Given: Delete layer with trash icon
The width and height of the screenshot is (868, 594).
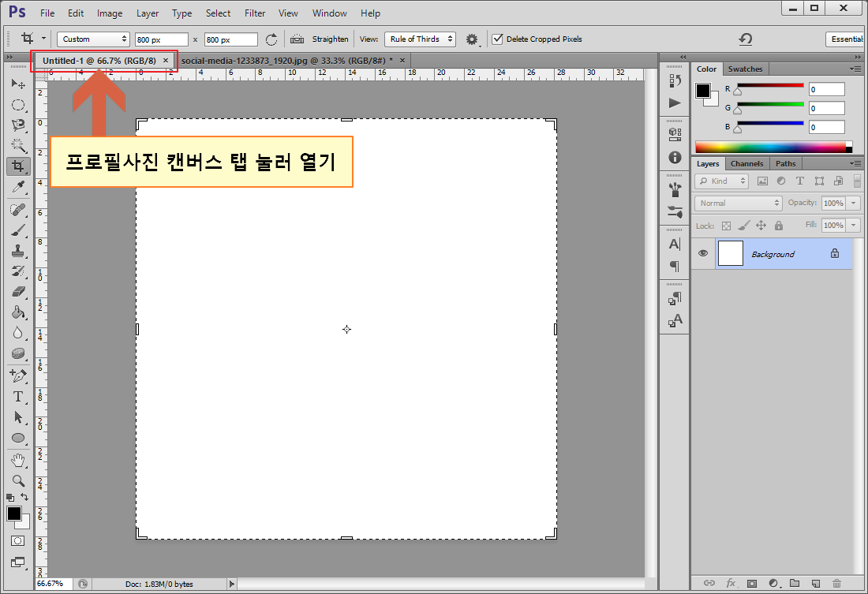Looking at the screenshot, I should pyautogui.click(x=836, y=583).
